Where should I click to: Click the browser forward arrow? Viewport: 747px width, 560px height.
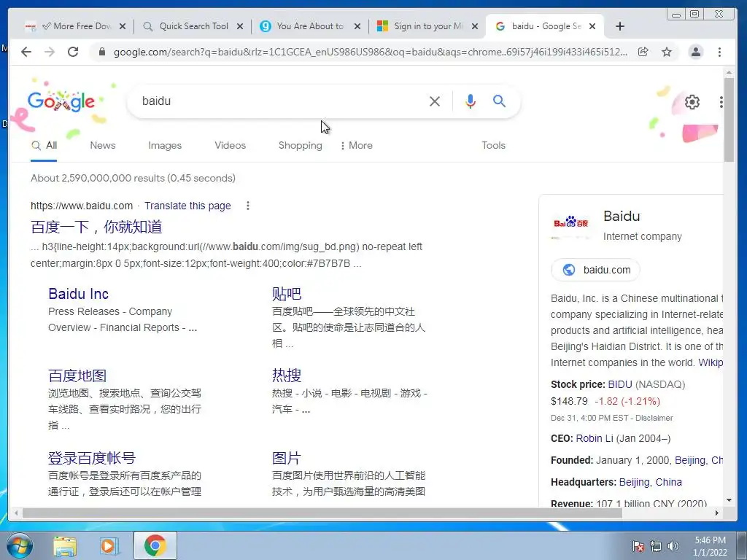tap(50, 52)
